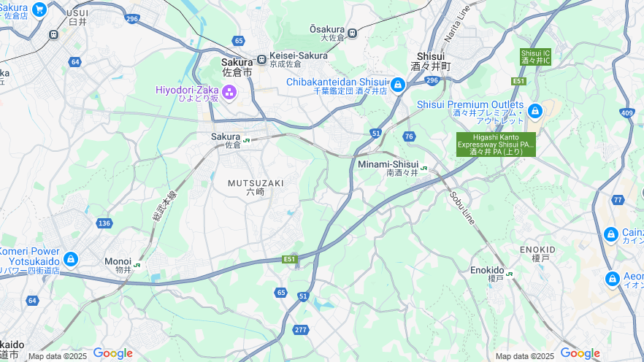
Task: Click the Minami-Shisui JR station icon
Action: click(423, 168)
